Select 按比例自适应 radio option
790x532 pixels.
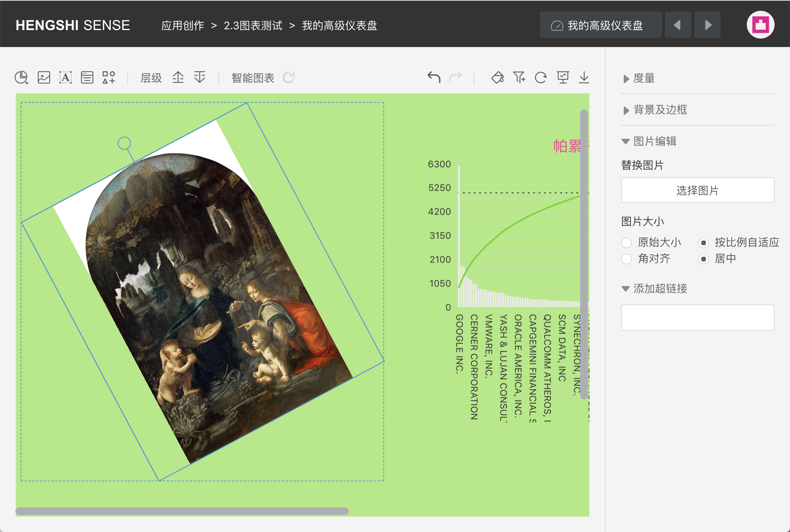pos(704,242)
